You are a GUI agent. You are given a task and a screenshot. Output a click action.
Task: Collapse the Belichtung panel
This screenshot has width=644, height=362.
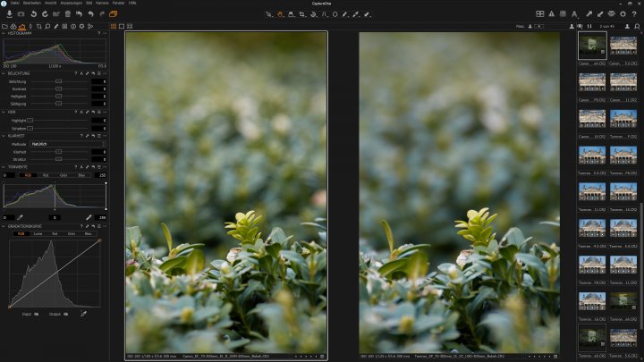coord(4,72)
